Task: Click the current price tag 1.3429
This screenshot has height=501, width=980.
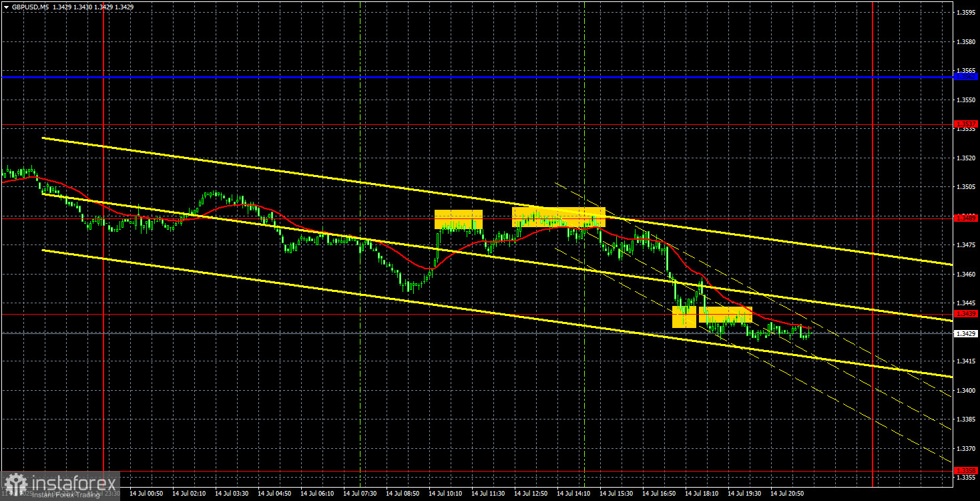Action: [966, 333]
